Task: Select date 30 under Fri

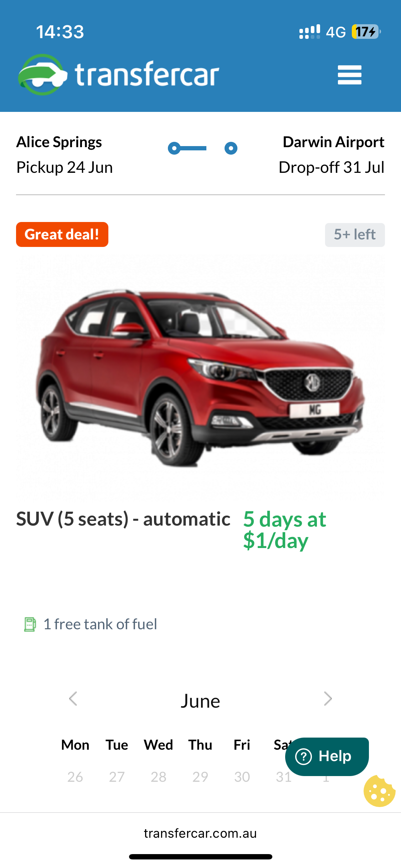Action: tap(242, 777)
